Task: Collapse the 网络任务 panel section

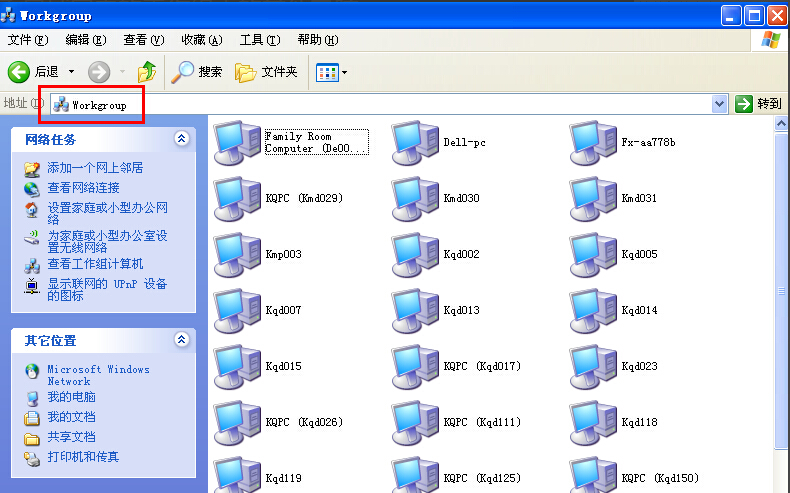Action: click(x=181, y=139)
